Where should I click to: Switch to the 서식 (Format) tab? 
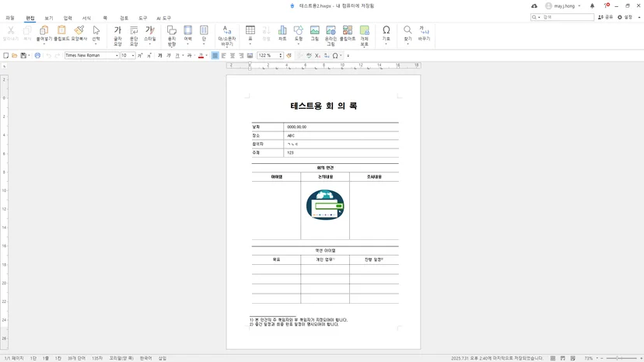click(x=86, y=18)
